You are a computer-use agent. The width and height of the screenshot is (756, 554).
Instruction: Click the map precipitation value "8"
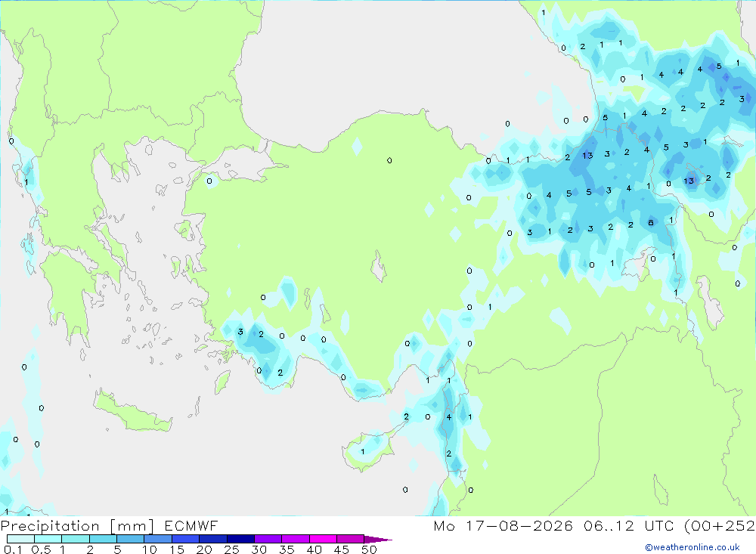[651, 222]
